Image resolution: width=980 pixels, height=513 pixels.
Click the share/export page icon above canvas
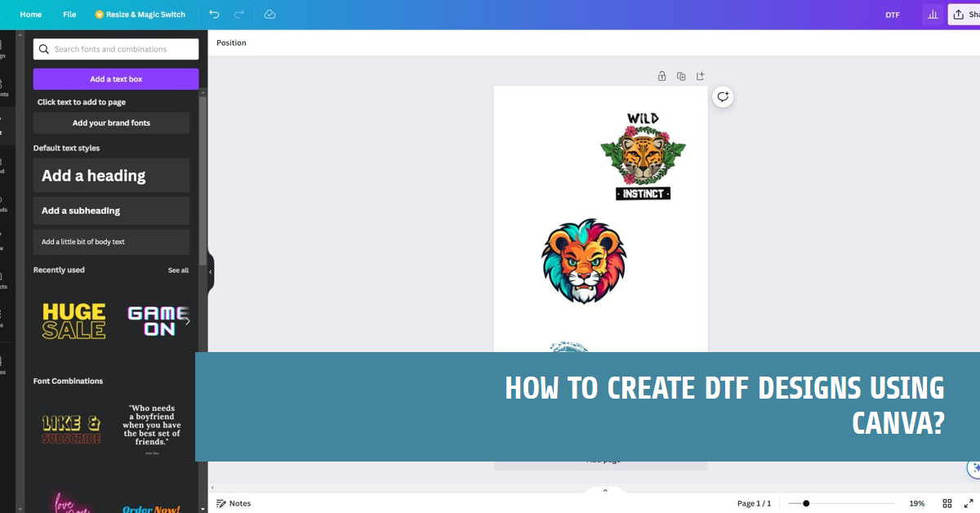click(x=700, y=75)
